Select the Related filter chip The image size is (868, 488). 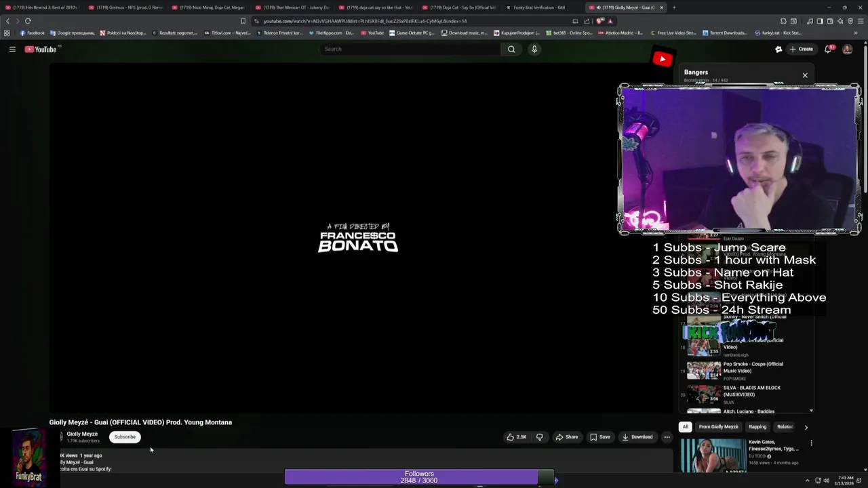point(785,427)
